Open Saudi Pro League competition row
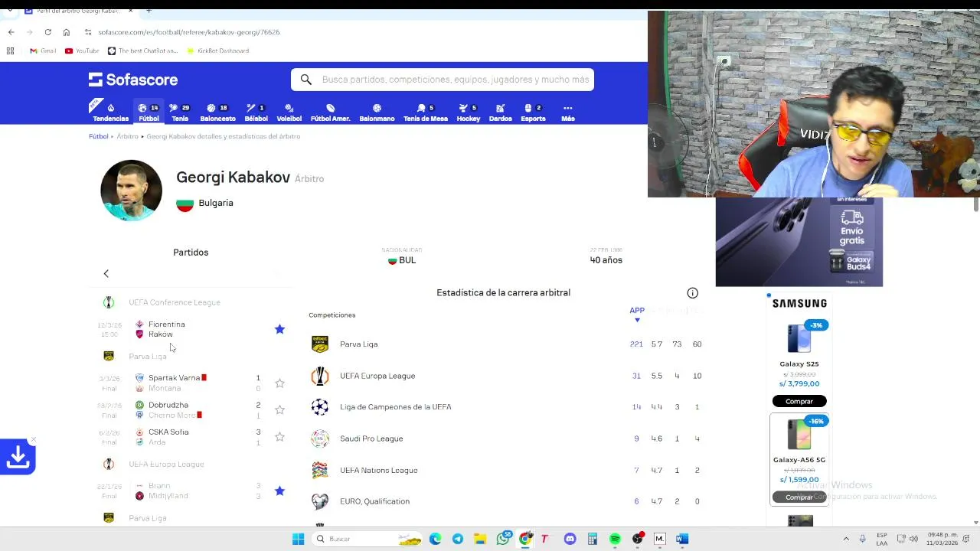Viewport: 980px width, 551px height. 505,439
